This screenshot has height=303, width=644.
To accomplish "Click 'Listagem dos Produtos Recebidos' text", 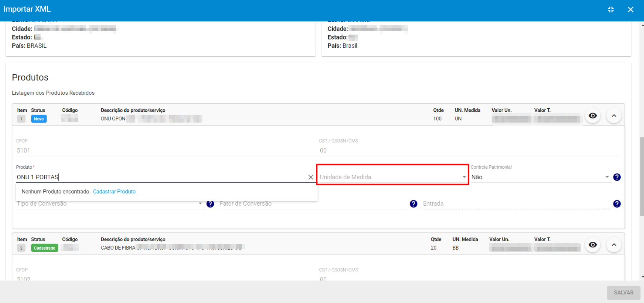I will click(53, 93).
